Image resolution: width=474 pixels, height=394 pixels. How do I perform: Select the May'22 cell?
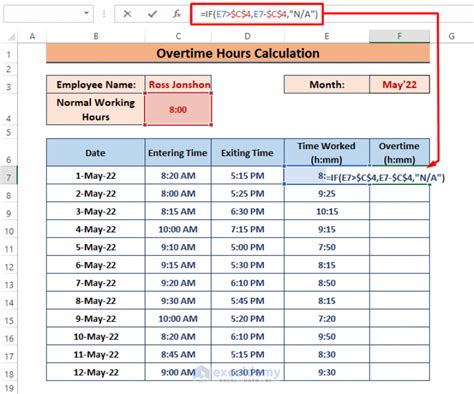(399, 84)
